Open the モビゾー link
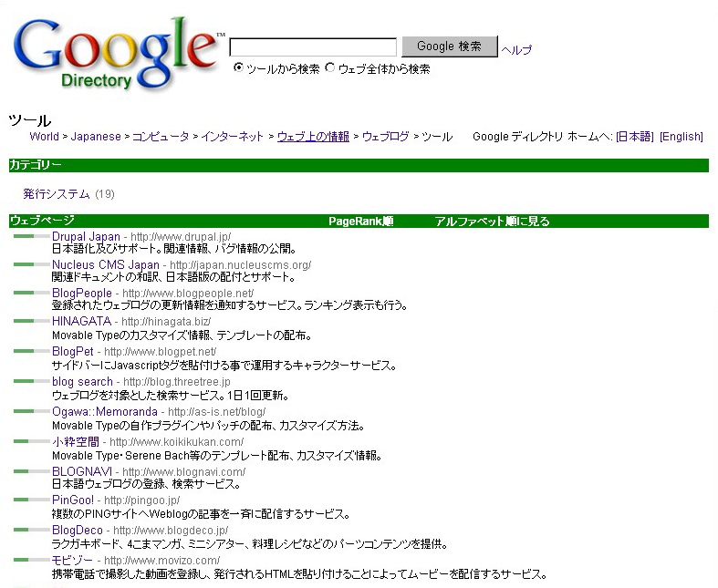 tap(72, 560)
